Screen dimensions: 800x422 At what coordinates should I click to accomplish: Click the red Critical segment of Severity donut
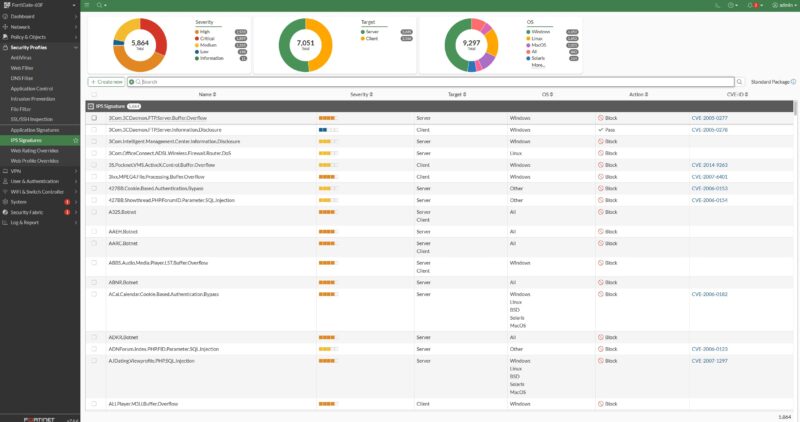pos(156,35)
